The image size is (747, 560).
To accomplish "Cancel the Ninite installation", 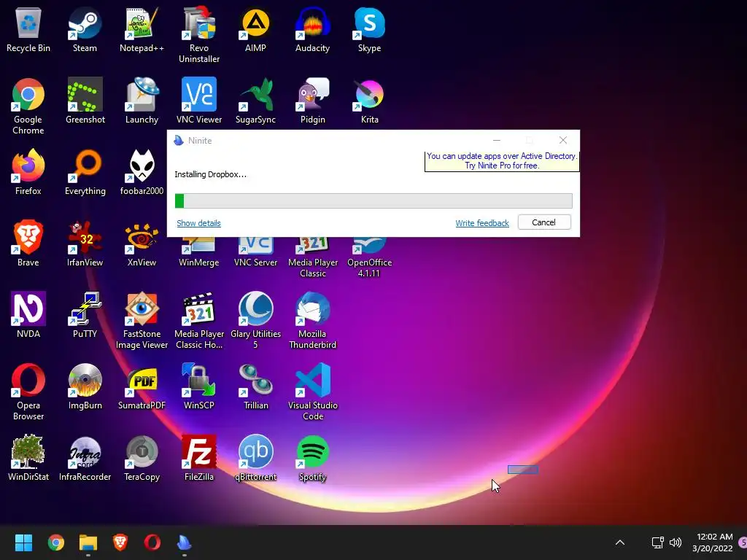I will click(544, 222).
